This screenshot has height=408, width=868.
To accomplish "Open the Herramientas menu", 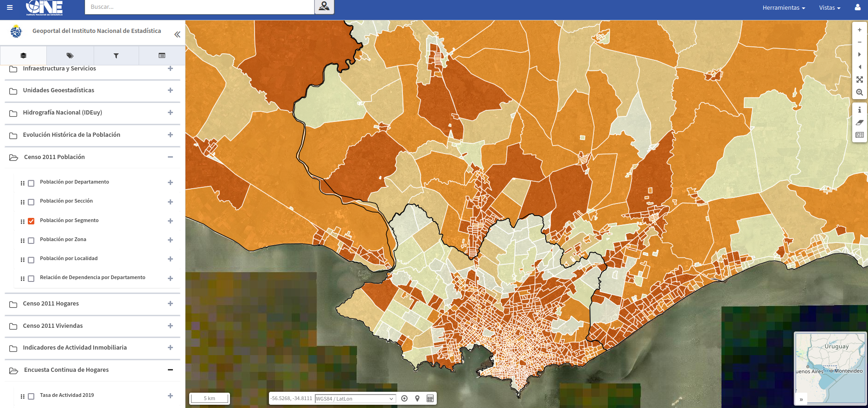I will 784,8.
